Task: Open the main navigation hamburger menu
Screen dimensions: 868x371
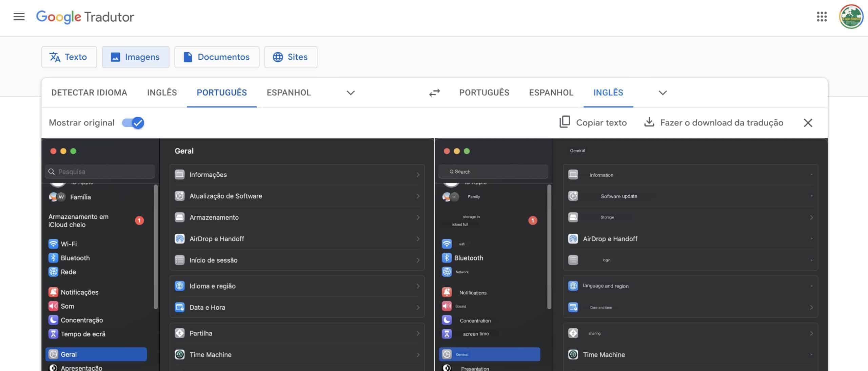Action: pyautogui.click(x=19, y=17)
